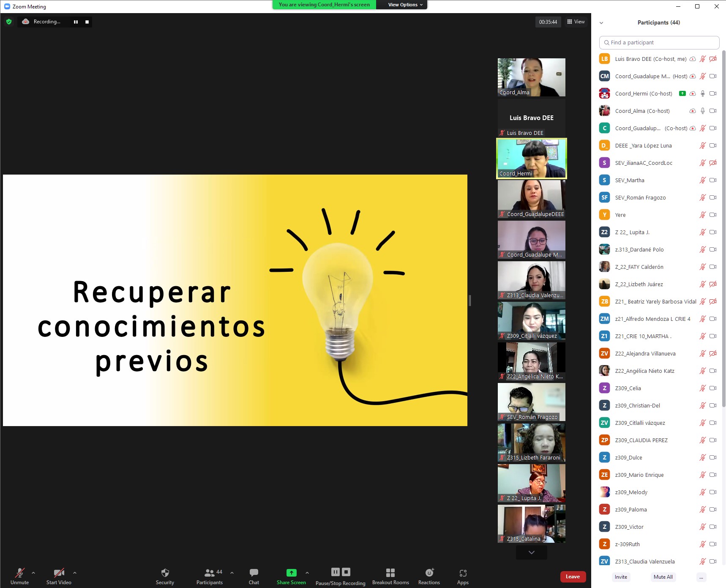The height and width of the screenshot is (588, 726).
Task: Open Zoom Apps
Action: 463,577
